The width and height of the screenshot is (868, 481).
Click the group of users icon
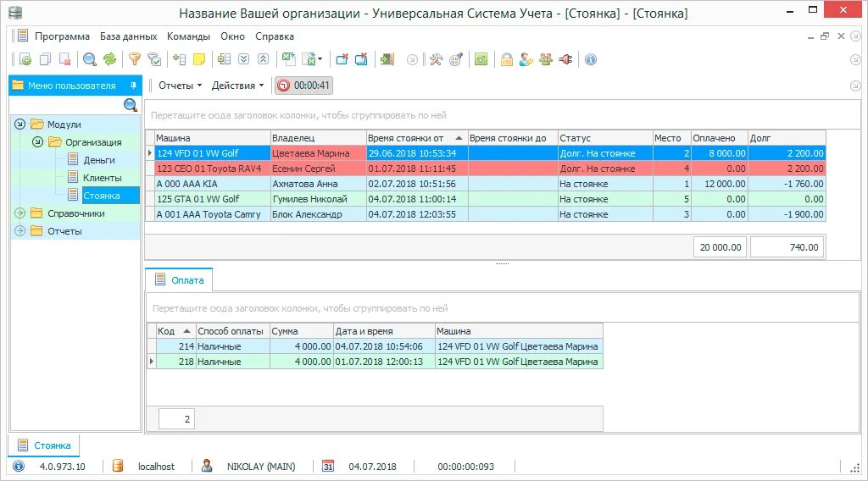[546, 59]
